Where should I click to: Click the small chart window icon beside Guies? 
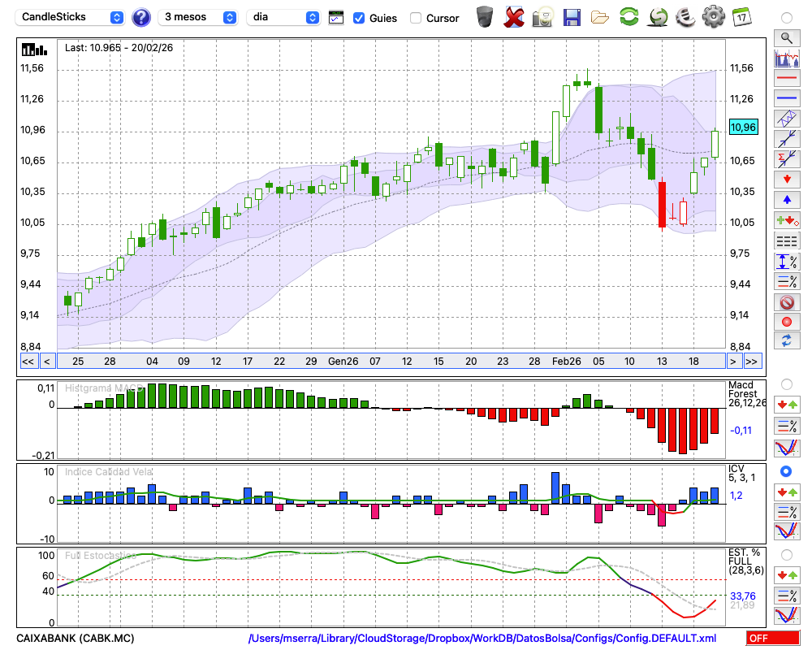[x=336, y=18]
